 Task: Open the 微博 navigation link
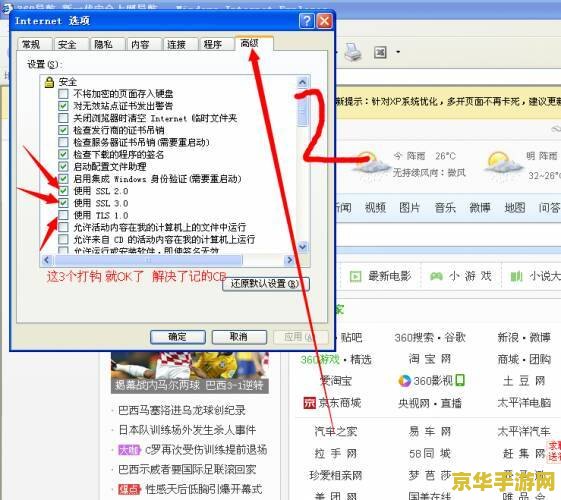[x=480, y=207]
